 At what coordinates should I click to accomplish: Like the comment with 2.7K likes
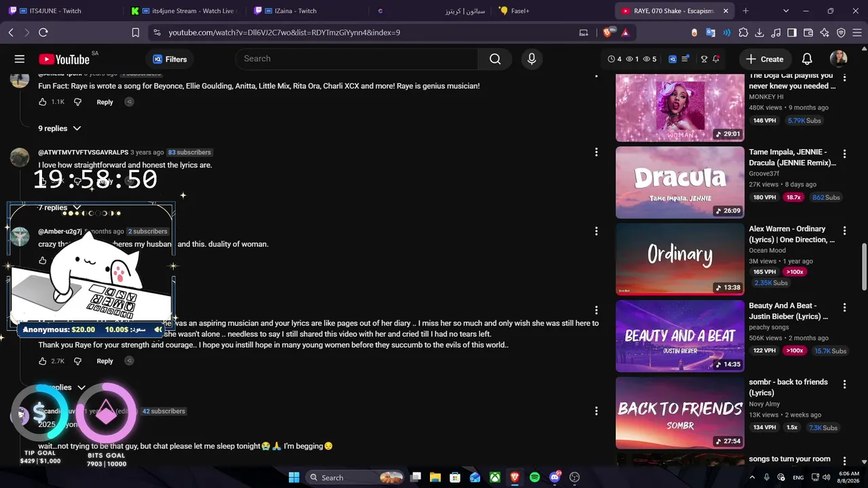click(x=43, y=361)
